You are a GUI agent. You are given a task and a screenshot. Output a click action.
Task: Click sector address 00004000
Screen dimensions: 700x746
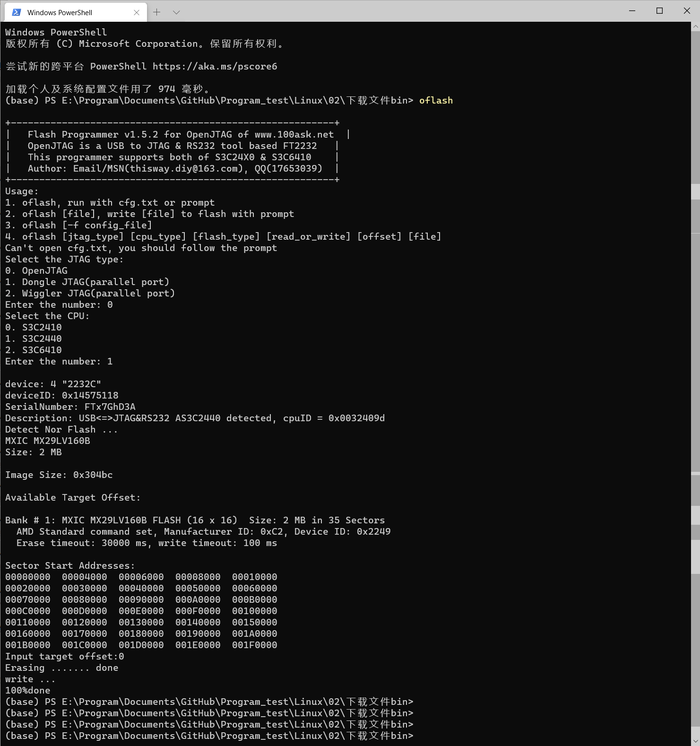coord(85,577)
